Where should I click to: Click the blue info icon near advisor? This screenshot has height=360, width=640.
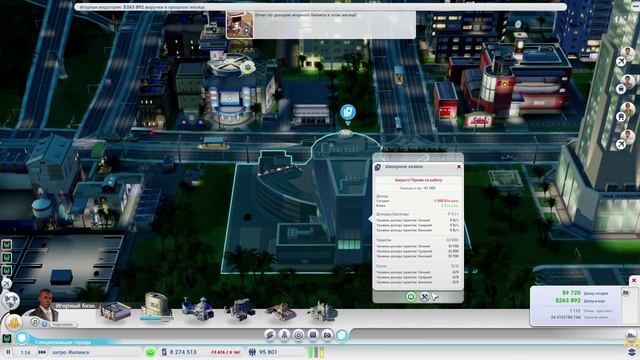[x=44, y=324]
